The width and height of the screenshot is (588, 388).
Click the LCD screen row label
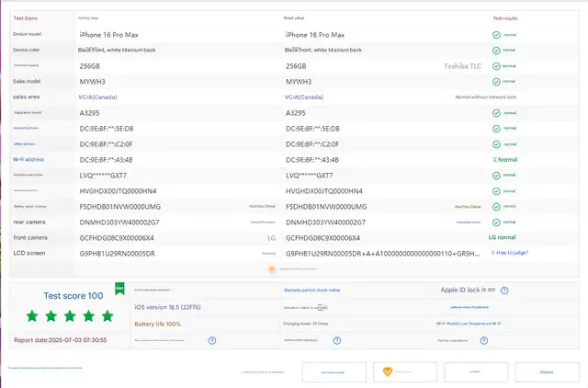pyautogui.click(x=29, y=253)
